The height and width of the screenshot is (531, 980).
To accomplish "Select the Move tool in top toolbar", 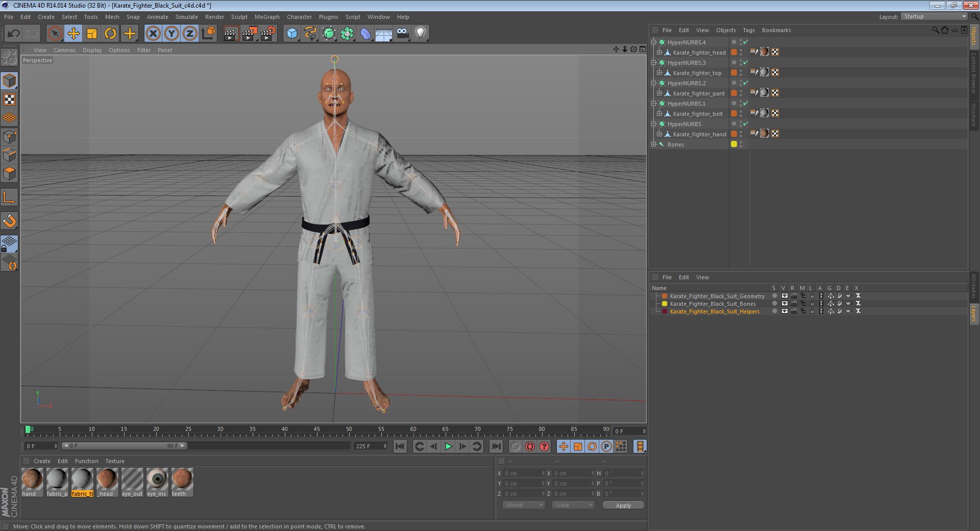I will [x=73, y=34].
